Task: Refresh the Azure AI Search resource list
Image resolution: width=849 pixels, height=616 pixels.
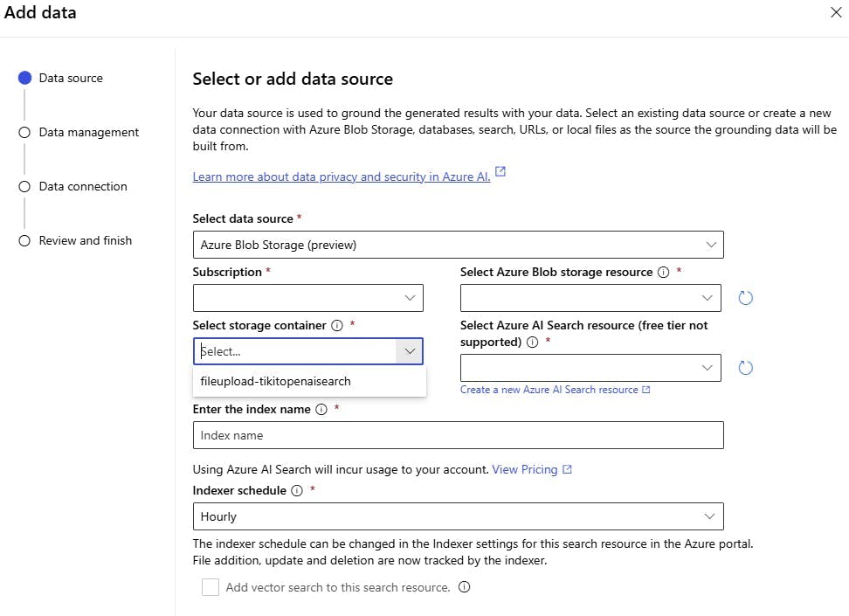Action: pos(745,368)
